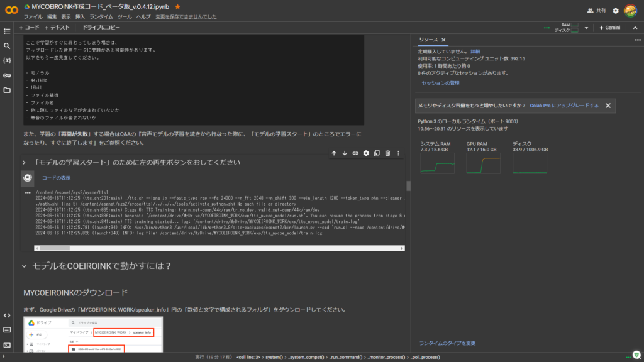Screen dimensions: 644x362
Task: Open the ファイル menu
Action: tap(33, 17)
